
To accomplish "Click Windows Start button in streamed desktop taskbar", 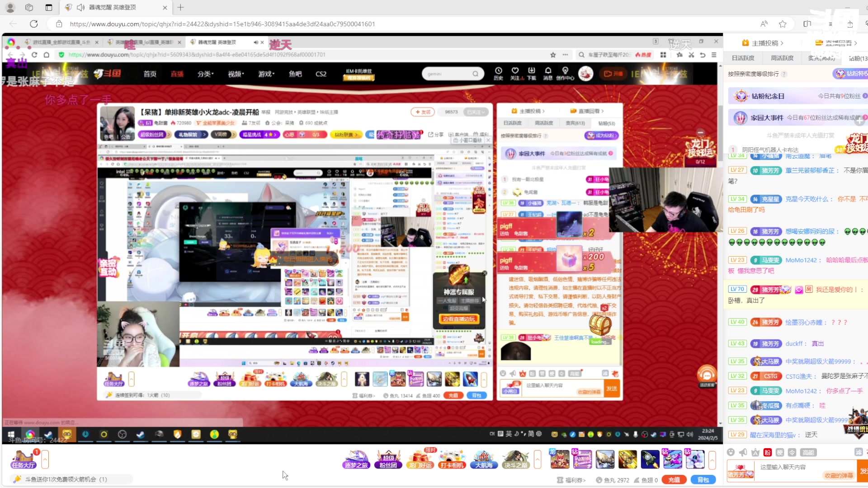I will [11, 435].
